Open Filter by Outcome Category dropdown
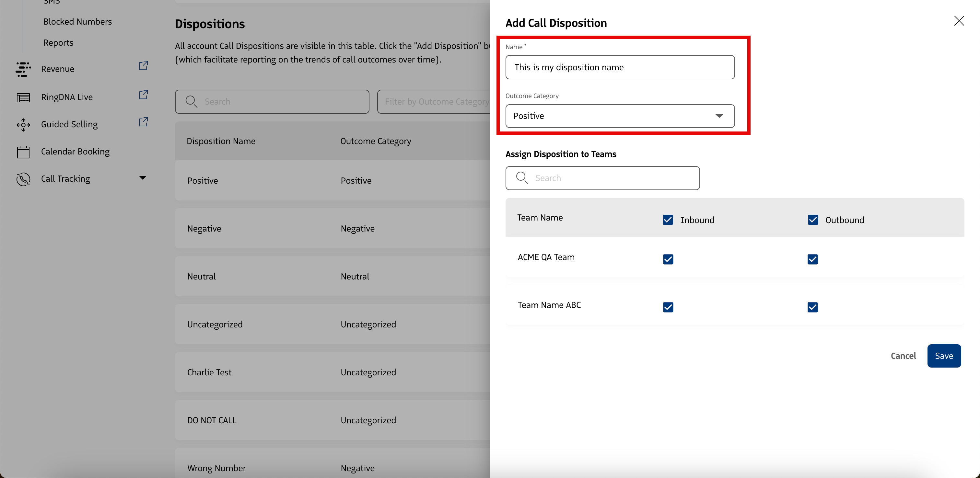Viewport: 980px width, 478px height. tap(434, 102)
